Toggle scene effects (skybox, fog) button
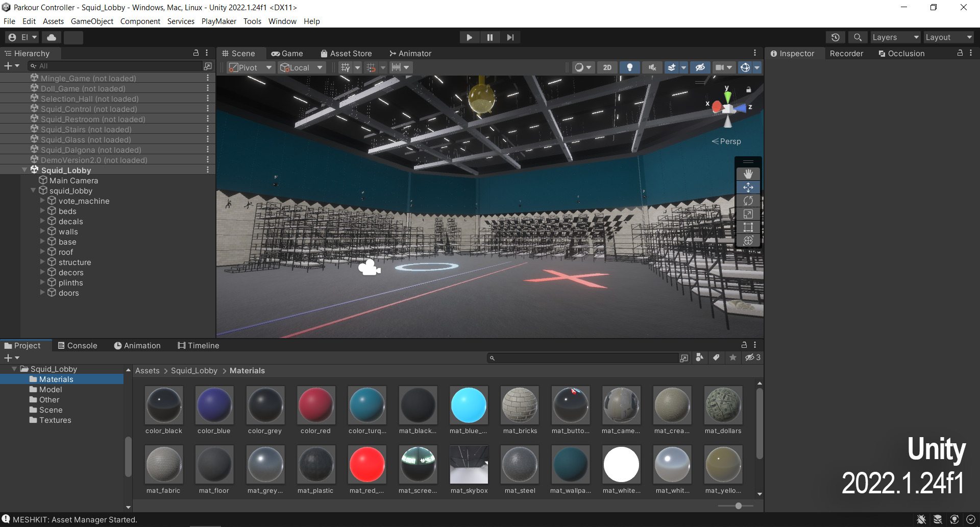The height and width of the screenshot is (527, 980). pyautogui.click(x=672, y=67)
